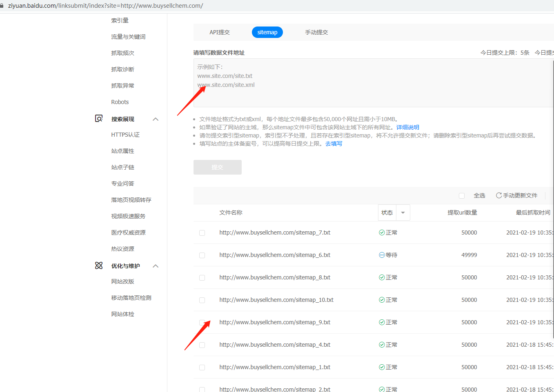This screenshot has height=392, width=554.
Task: Click the 今日提交上限：5条 text
Action: tap(505, 53)
